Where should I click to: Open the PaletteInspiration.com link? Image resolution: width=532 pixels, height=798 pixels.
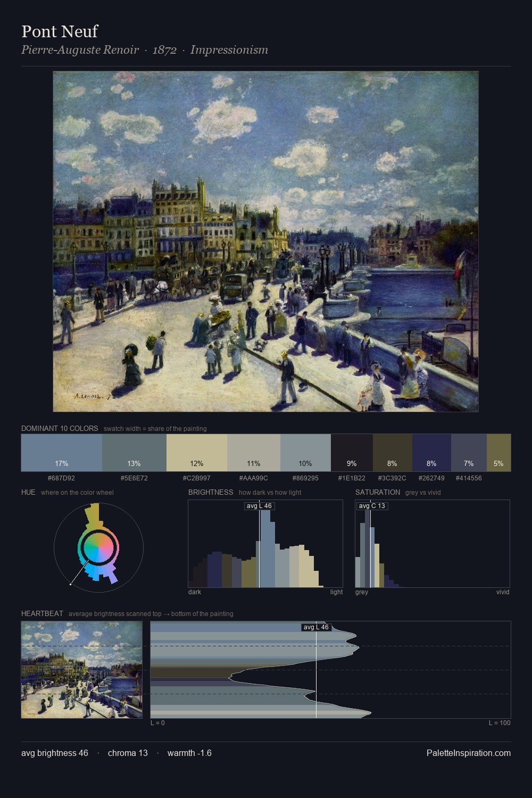point(469,753)
